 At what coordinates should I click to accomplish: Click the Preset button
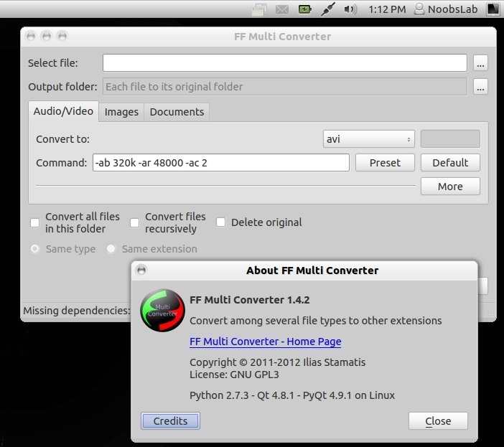coord(385,163)
